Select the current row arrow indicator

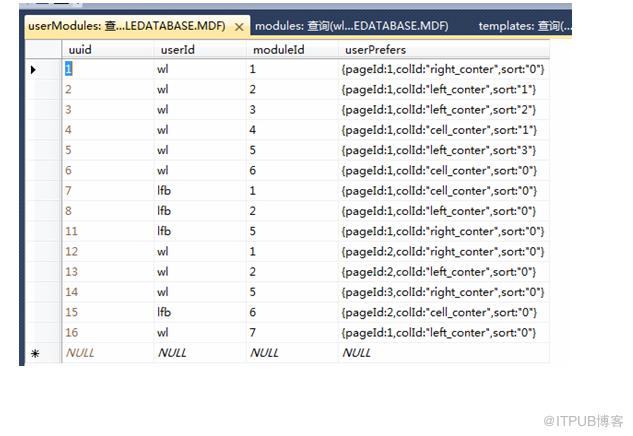34,70
